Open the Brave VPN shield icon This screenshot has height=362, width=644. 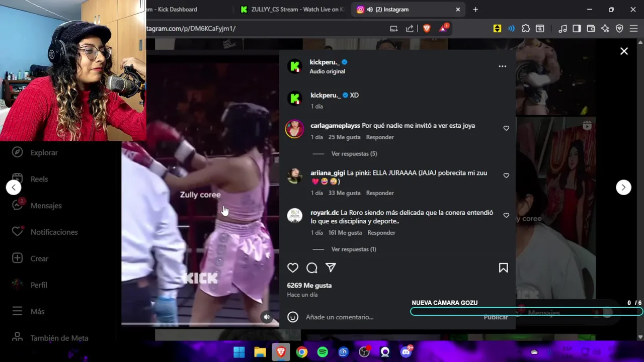pyautogui.click(x=619, y=29)
